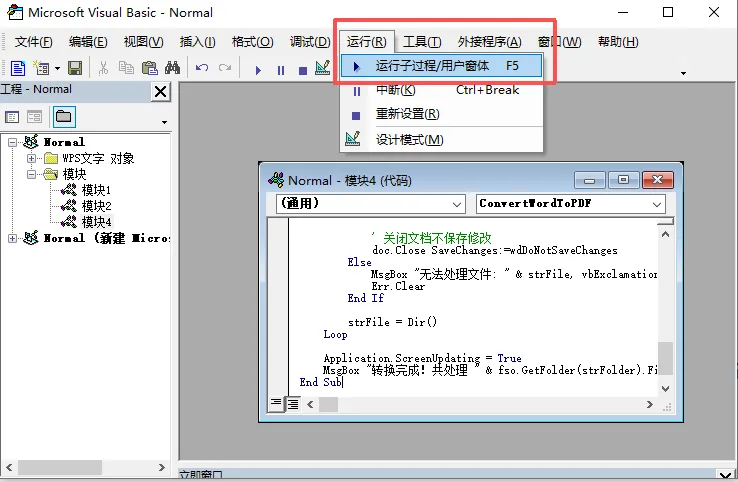Toggle Folders view in project panel
The height and width of the screenshot is (482, 738).
coord(64,117)
